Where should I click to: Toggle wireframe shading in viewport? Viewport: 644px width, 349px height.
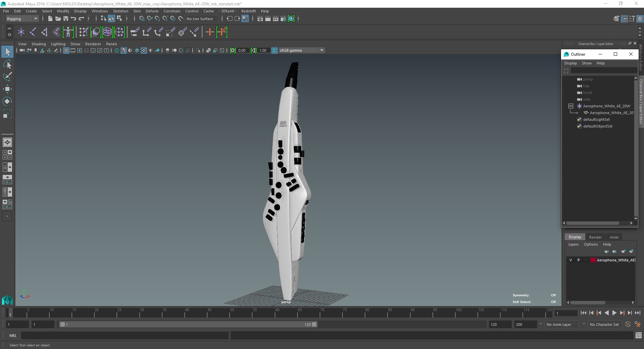click(x=117, y=50)
